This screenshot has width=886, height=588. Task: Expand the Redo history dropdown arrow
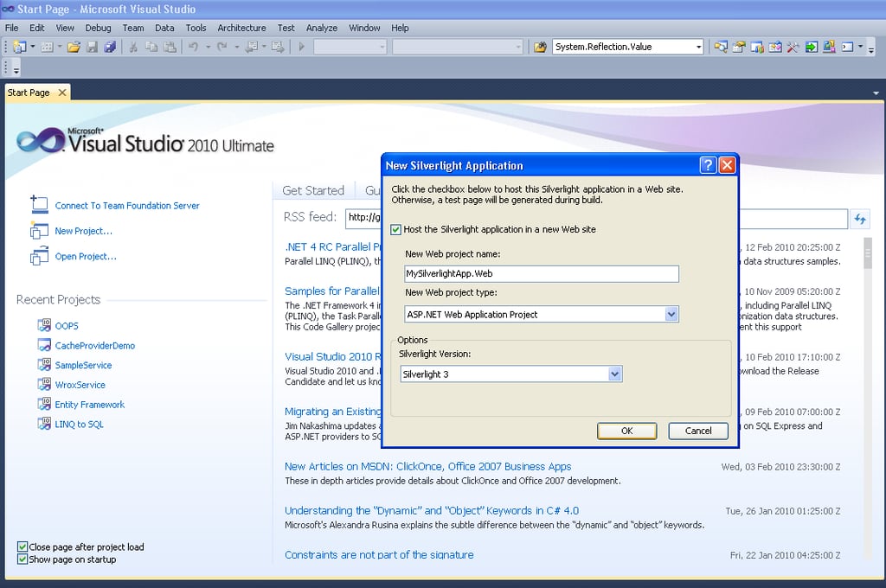click(x=236, y=47)
